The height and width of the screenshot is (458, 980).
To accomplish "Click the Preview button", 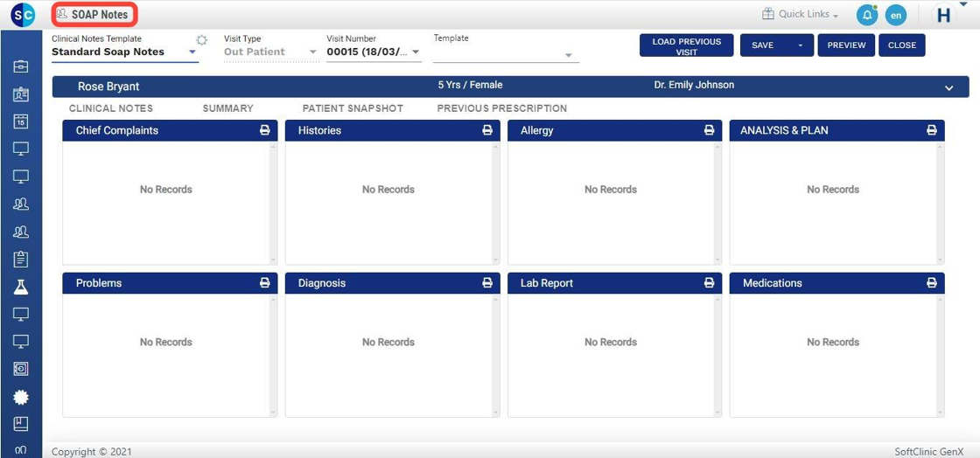I will [x=846, y=45].
